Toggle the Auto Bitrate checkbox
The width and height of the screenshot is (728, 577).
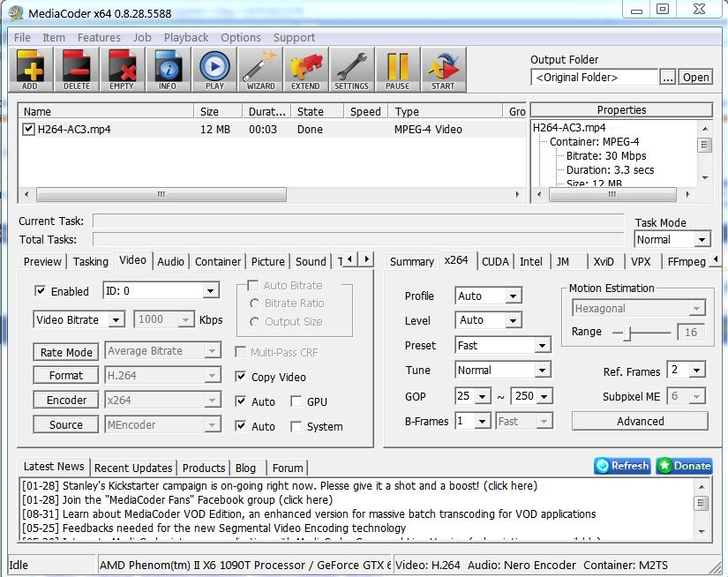pyautogui.click(x=253, y=285)
